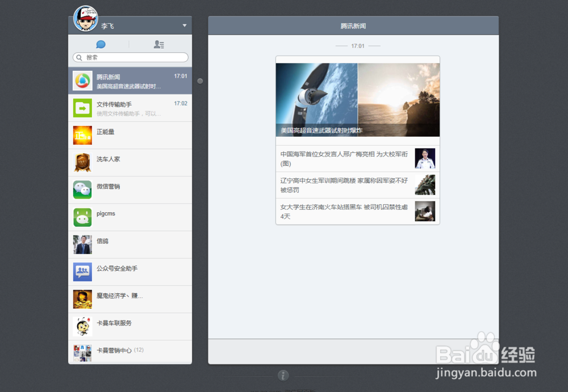568x392 pixels.
Task: Expand options with the arrow next to username
Action: pyautogui.click(x=184, y=26)
